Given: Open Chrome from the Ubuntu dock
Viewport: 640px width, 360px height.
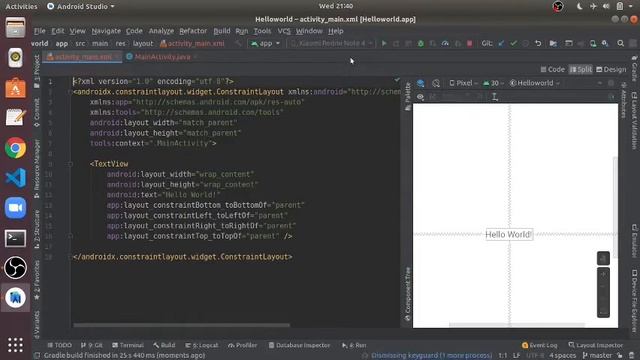Looking at the screenshot, I should coord(16,148).
